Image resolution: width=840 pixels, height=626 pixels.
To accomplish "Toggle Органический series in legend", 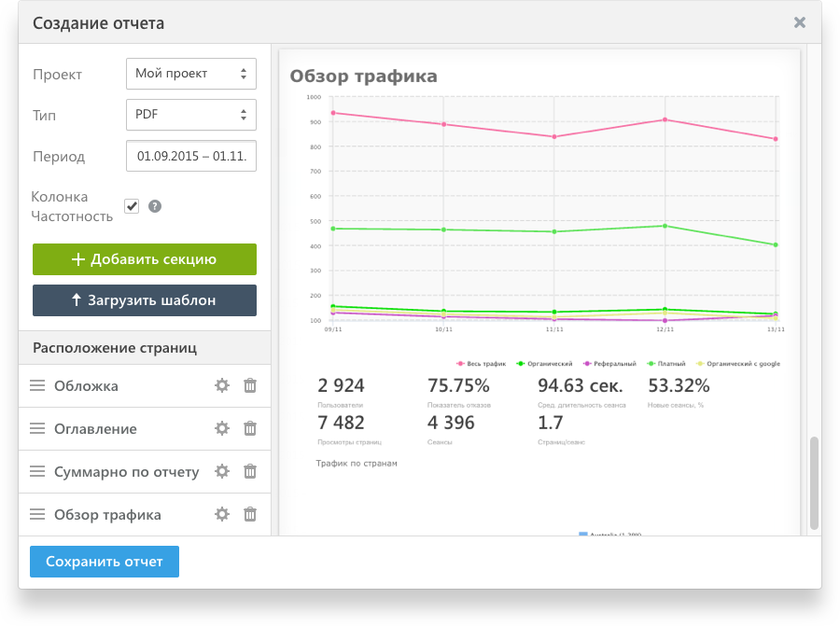I will point(544,364).
